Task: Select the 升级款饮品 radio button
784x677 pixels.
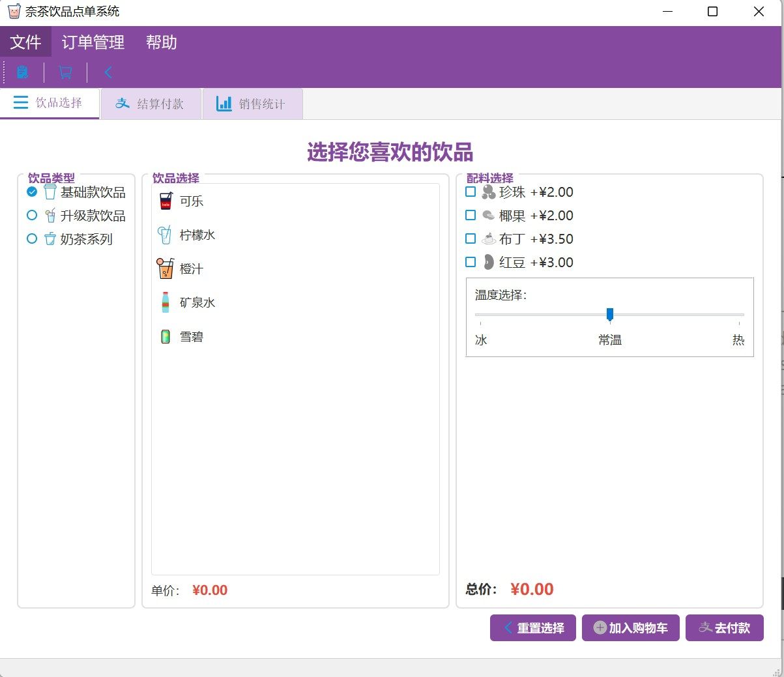Action: tap(32, 216)
